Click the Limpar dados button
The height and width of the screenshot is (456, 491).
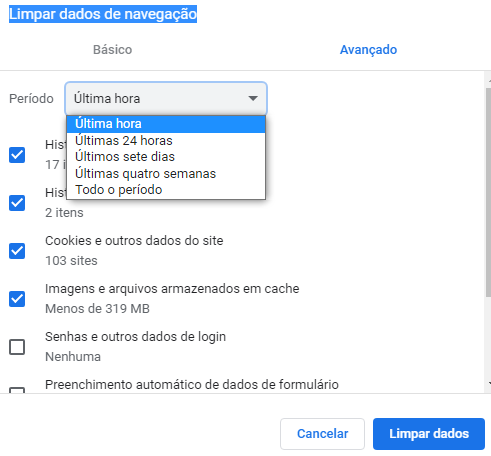pos(429,434)
